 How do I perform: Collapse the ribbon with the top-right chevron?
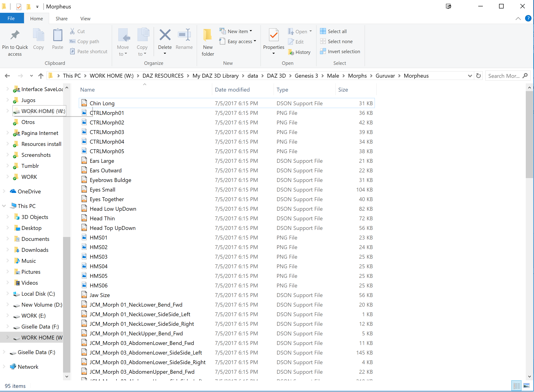pyautogui.click(x=518, y=18)
